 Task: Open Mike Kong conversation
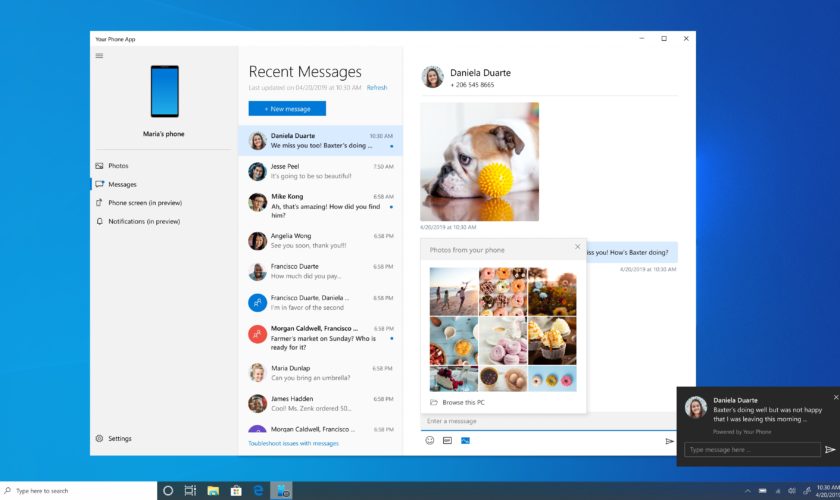point(320,205)
